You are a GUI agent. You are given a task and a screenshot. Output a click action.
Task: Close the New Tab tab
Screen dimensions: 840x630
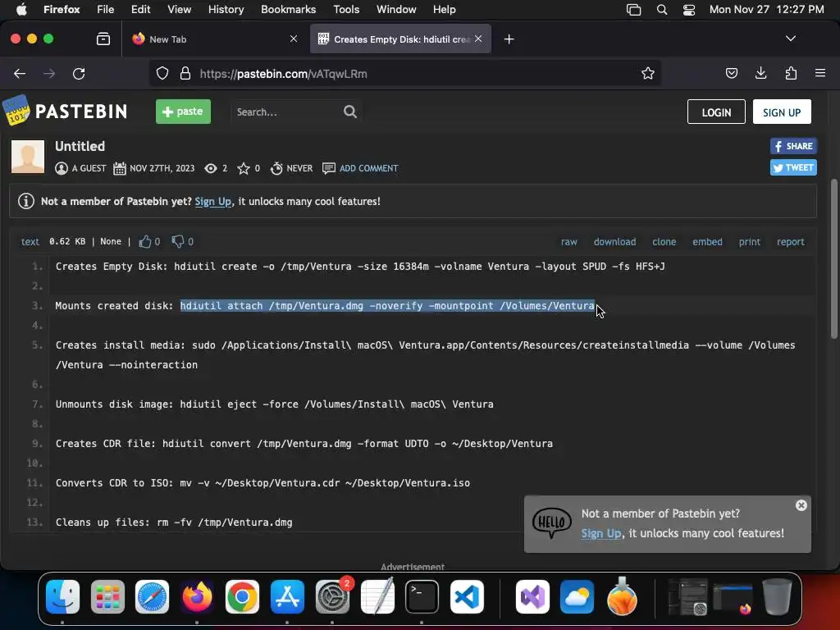coord(294,39)
